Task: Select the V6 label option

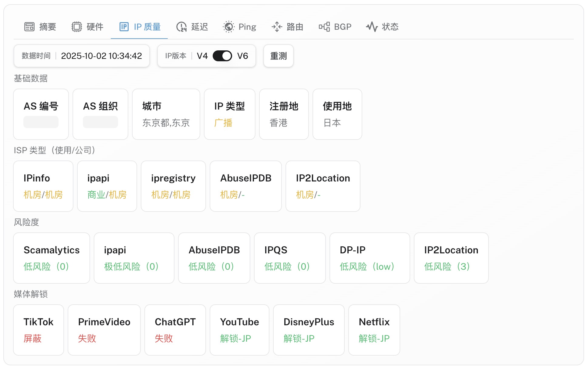Action: pos(242,56)
